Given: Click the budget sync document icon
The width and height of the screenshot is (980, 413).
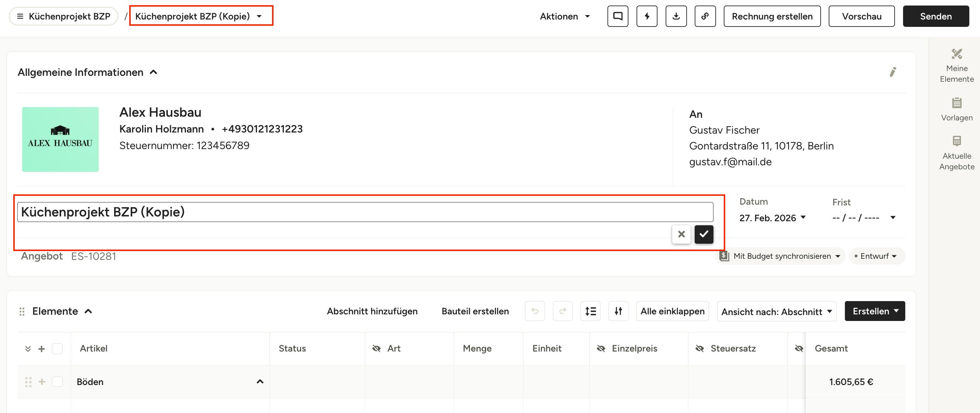Looking at the screenshot, I should click(725, 256).
